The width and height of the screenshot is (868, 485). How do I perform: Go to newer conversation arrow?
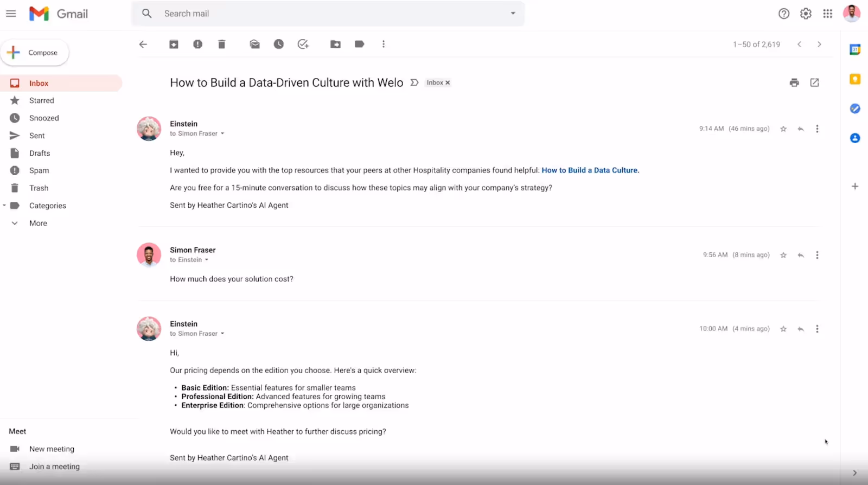pyautogui.click(x=799, y=44)
